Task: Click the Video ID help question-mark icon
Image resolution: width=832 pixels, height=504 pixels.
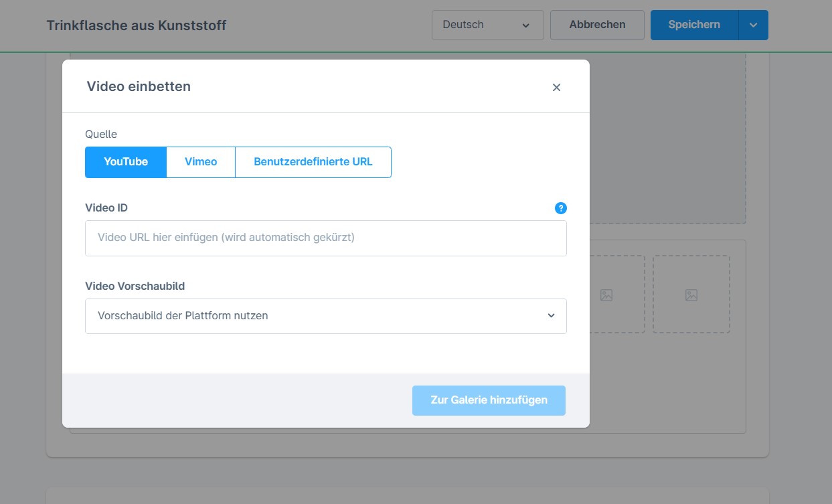Action: (x=560, y=208)
